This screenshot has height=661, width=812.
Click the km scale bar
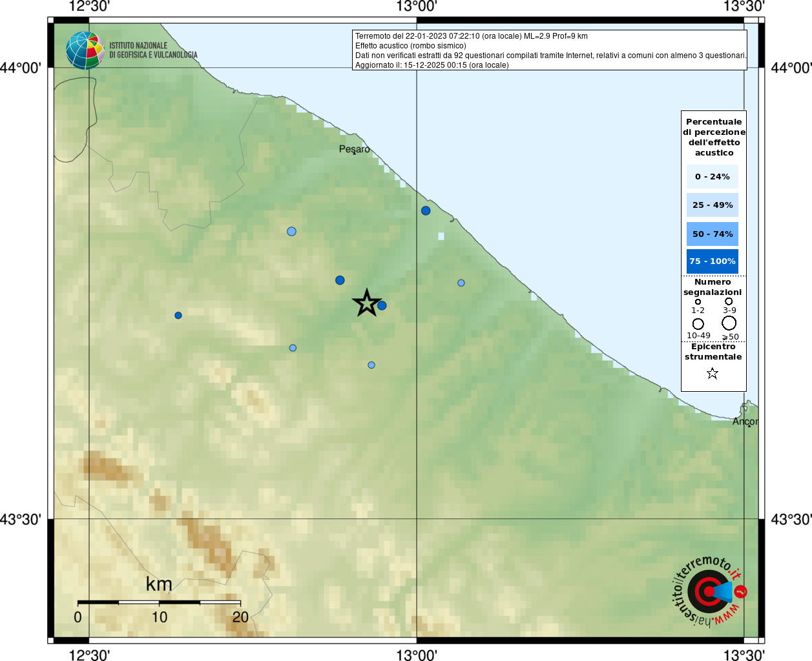click(x=159, y=602)
